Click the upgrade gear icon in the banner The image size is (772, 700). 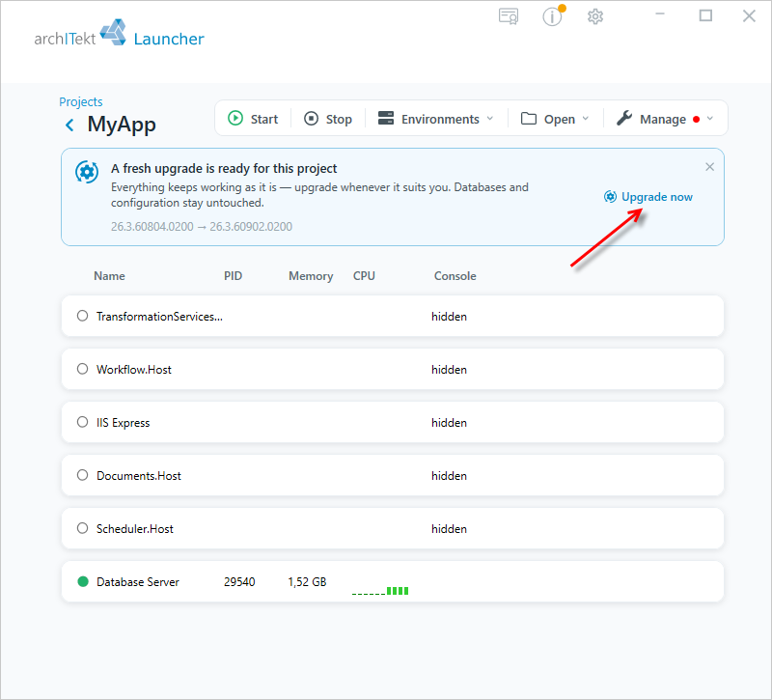(x=87, y=172)
